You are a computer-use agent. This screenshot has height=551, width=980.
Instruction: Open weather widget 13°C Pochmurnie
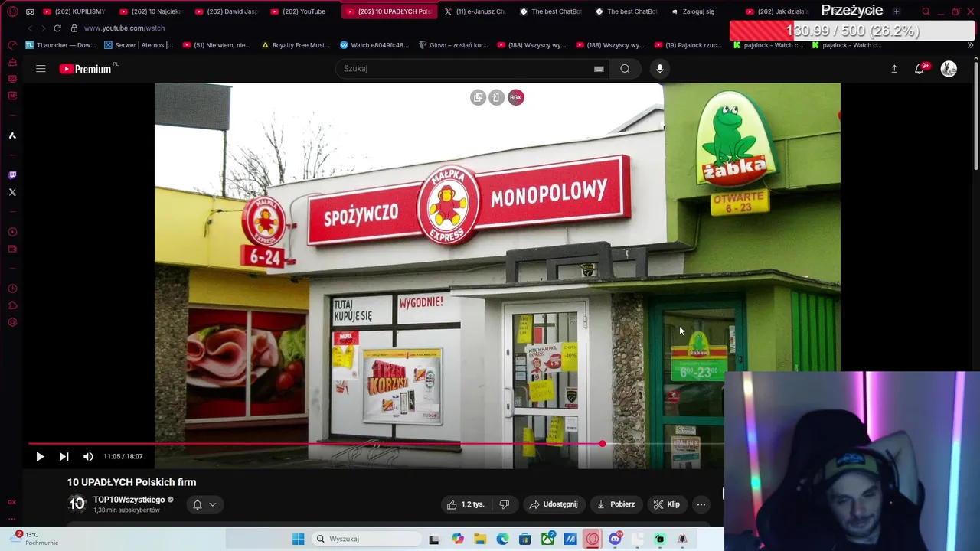(36, 539)
